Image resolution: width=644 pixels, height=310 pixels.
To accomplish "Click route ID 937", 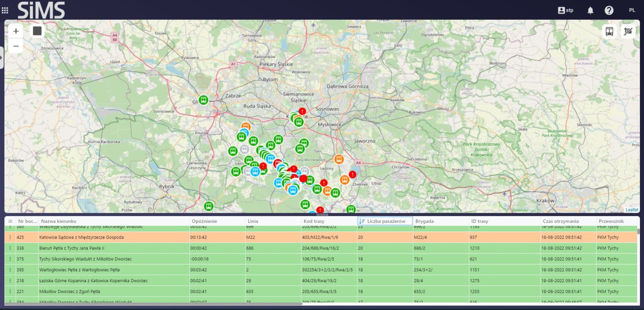I will 473,237.
